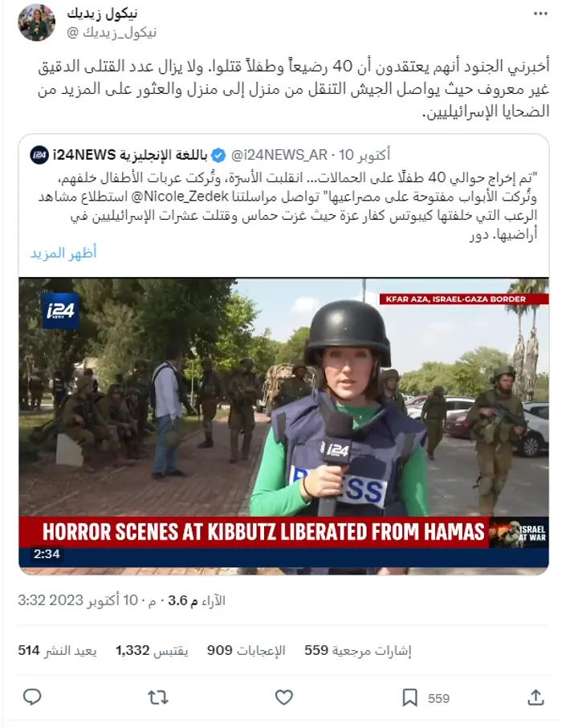View the 514 reposts list
The width and height of the screenshot is (562, 728).
(x=58, y=650)
